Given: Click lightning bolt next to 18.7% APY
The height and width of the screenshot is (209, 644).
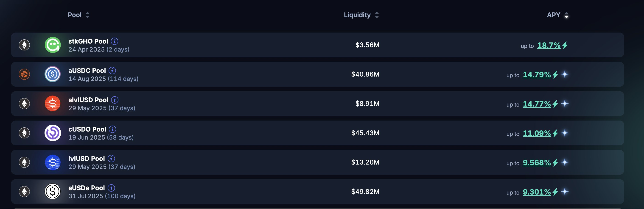Looking at the screenshot, I should click(x=565, y=45).
